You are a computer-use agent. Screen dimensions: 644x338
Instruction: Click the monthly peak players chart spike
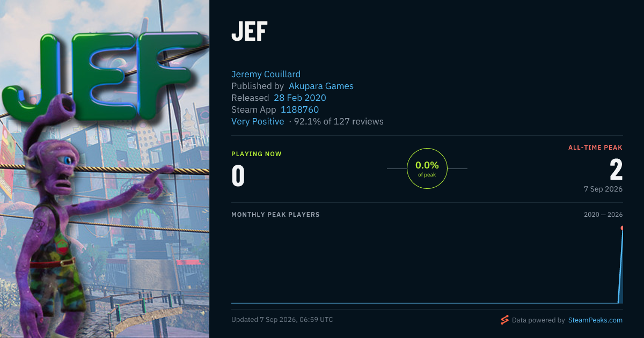[x=620, y=266]
